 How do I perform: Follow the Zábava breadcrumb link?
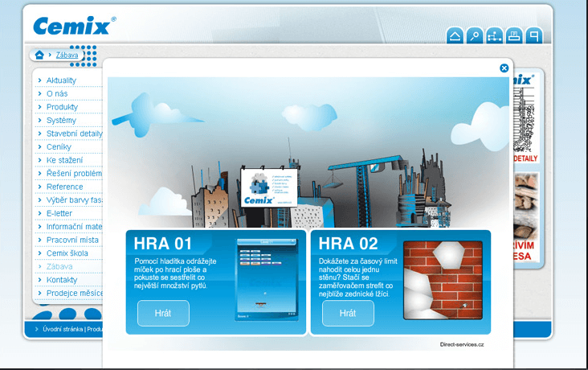point(67,55)
